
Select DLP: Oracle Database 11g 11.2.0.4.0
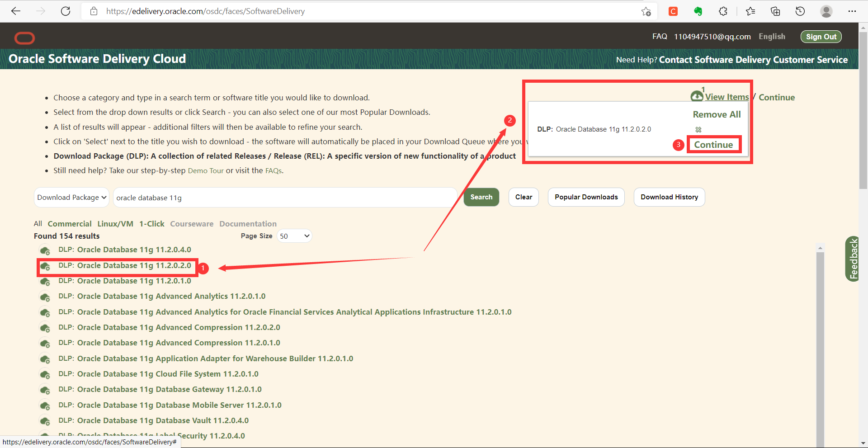(x=125, y=250)
